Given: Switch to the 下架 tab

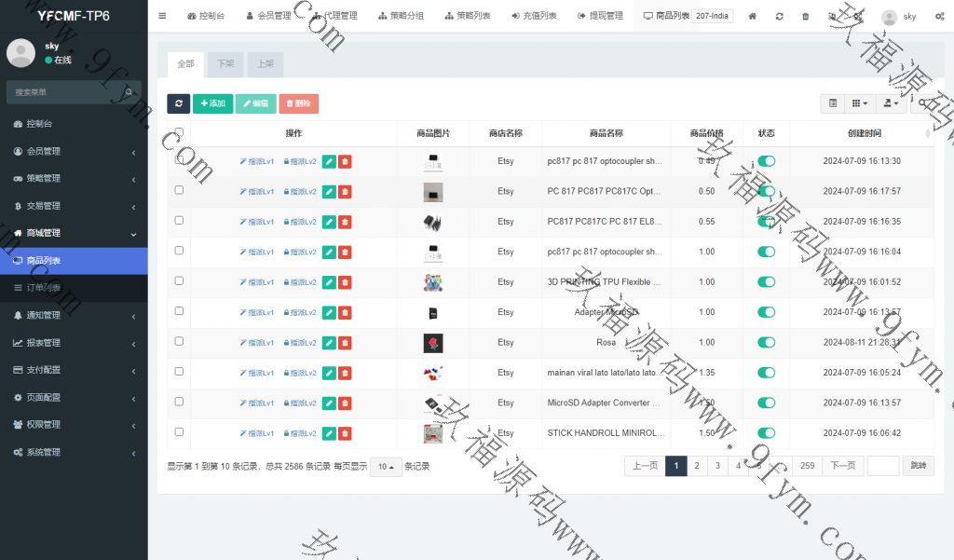Looking at the screenshot, I should coord(225,64).
